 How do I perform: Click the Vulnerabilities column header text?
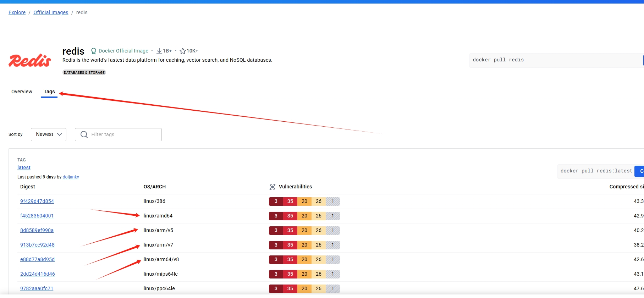coord(295,187)
